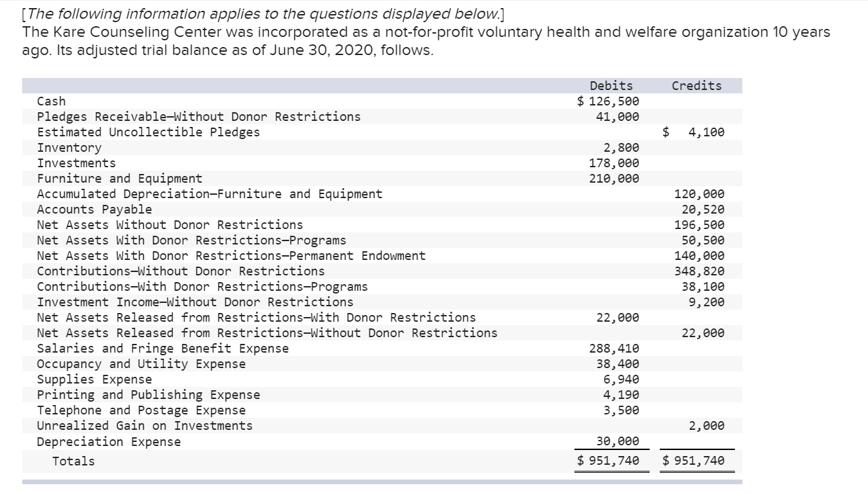868x493 pixels.
Task: Select Printing and Publishing Expense label
Action: (x=148, y=395)
